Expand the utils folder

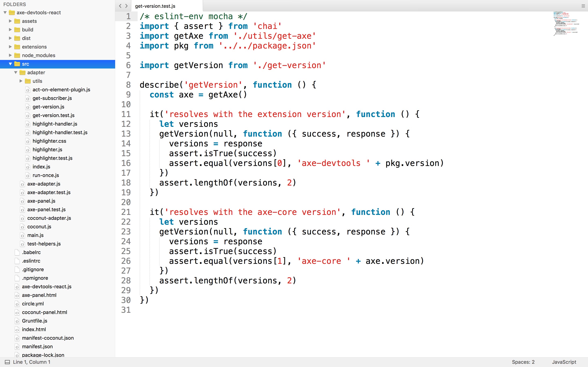21,81
